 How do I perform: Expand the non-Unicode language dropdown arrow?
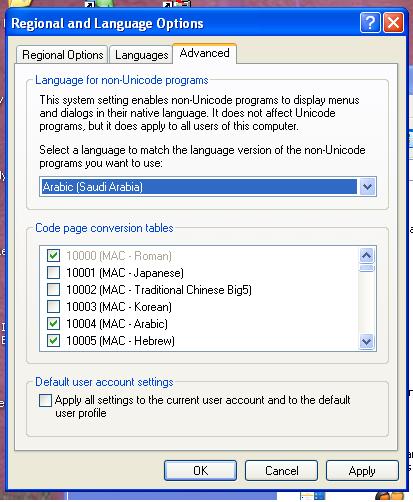tap(367, 187)
